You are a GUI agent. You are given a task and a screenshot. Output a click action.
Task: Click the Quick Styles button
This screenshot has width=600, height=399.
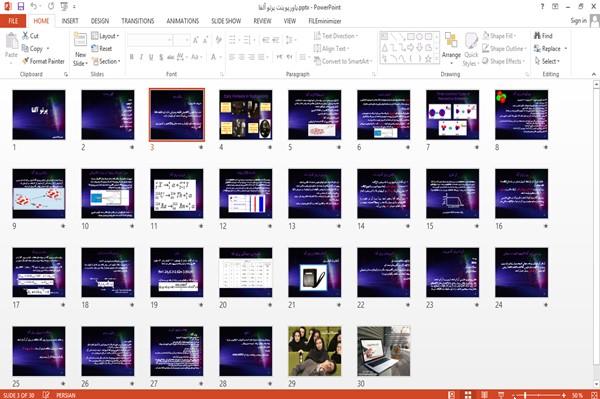click(471, 49)
